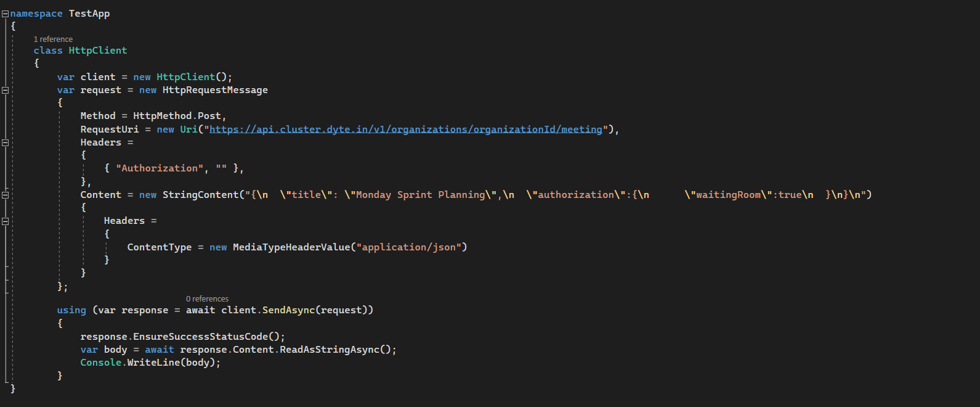
Task: Click the "application/json" string literal
Action: [408, 247]
